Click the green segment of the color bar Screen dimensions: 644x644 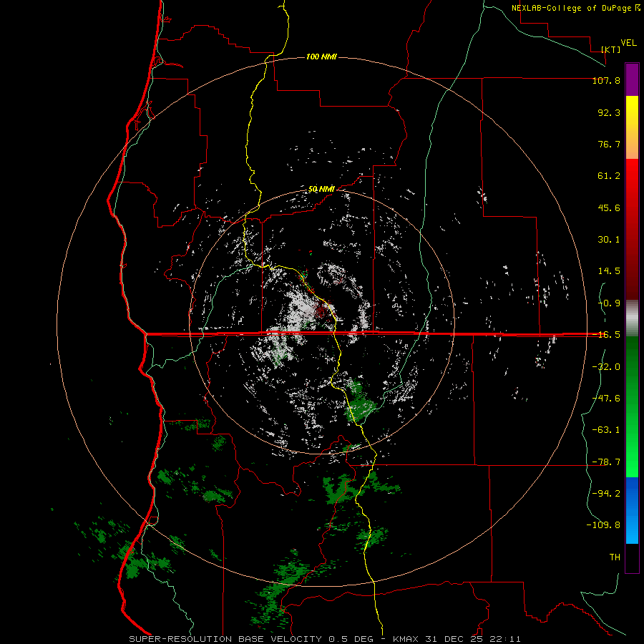pyautogui.click(x=632, y=406)
